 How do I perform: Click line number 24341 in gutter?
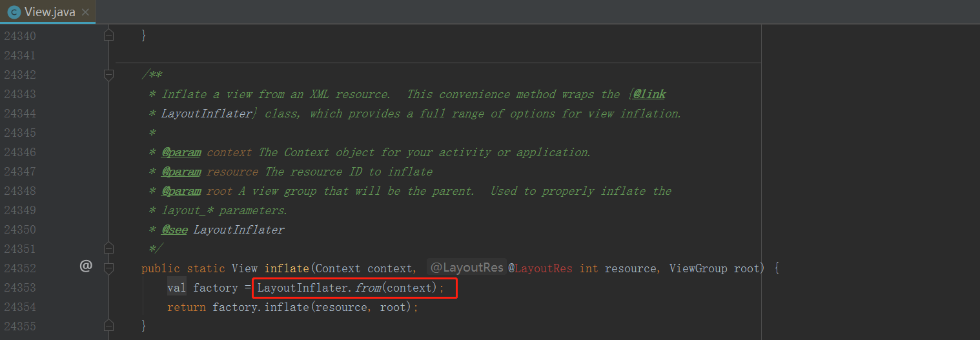20,55
